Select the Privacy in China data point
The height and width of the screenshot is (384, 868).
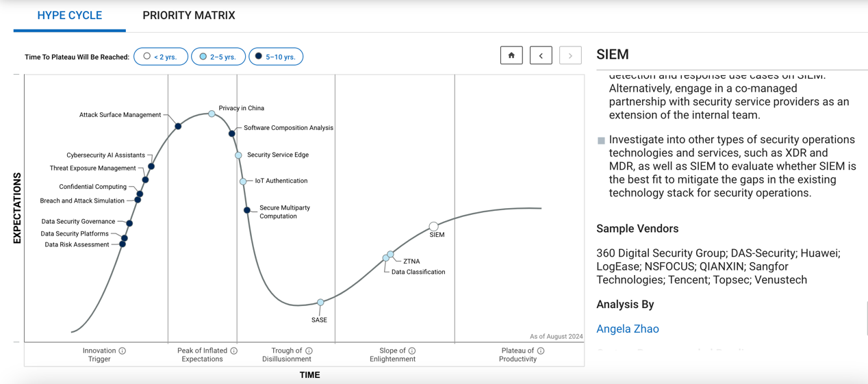tap(212, 114)
